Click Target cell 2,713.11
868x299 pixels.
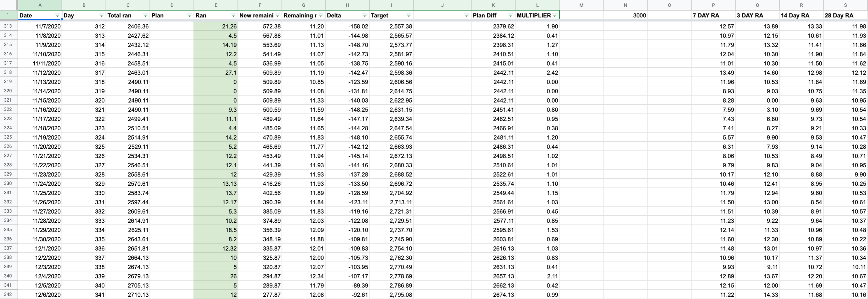pos(391,202)
